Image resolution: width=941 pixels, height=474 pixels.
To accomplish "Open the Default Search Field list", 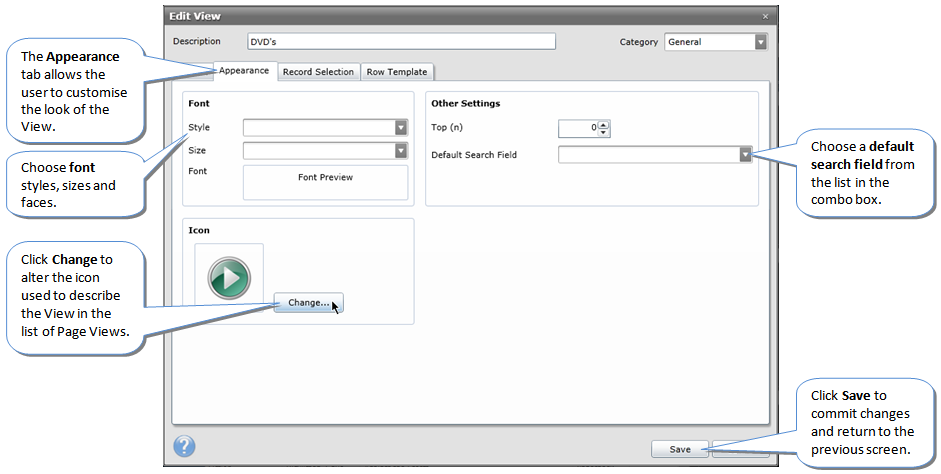I will coord(745,155).
